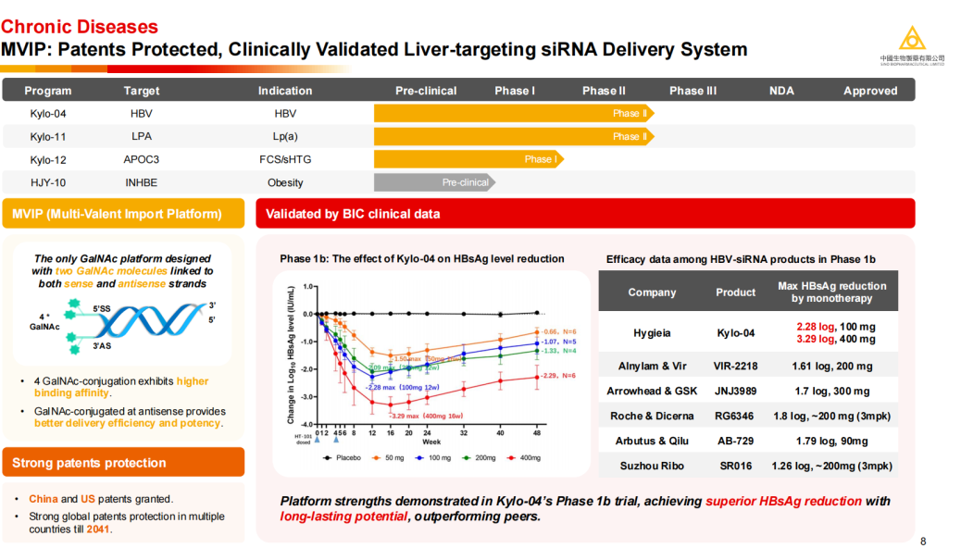961x560 pixels.
Task: Click the siRNA double helix illustration
Action: [x=148, y=325]
